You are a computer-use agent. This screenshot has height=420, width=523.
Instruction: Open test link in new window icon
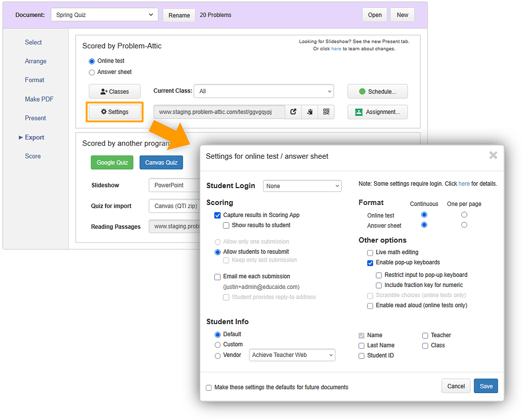tap(293, 112)
